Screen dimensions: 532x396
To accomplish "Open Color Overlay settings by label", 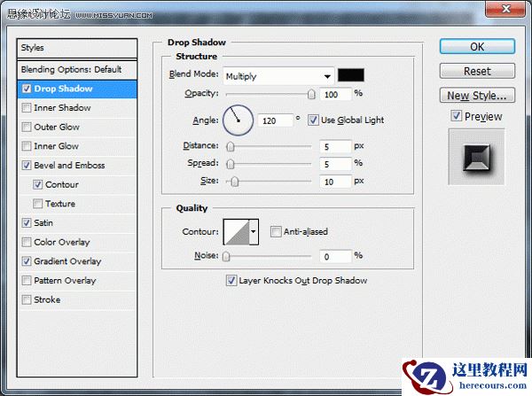I will click(62, 242).
